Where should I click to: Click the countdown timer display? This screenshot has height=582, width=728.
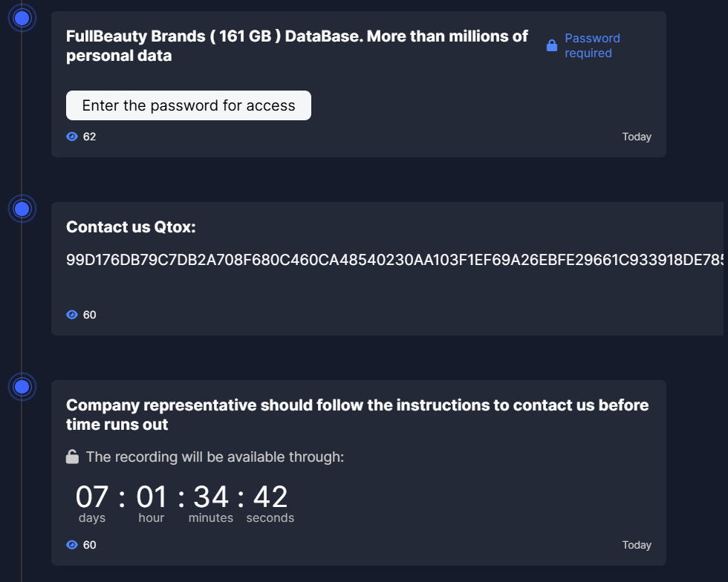point(182,497)
